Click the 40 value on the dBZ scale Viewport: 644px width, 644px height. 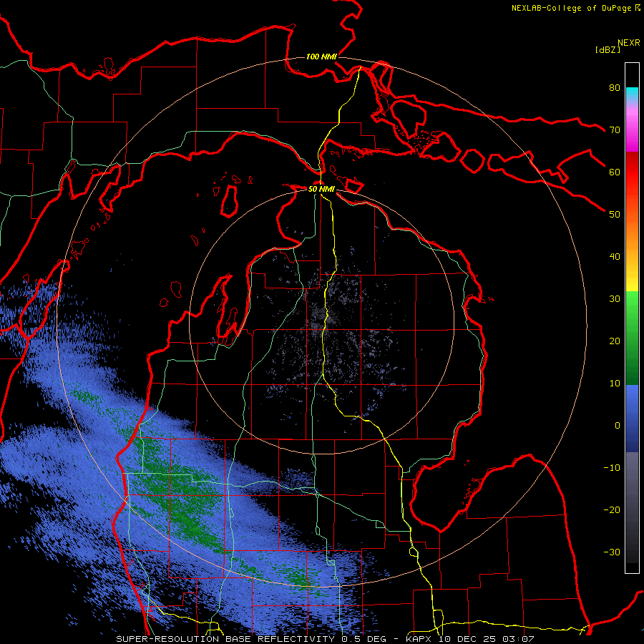[x=615, y=257]
